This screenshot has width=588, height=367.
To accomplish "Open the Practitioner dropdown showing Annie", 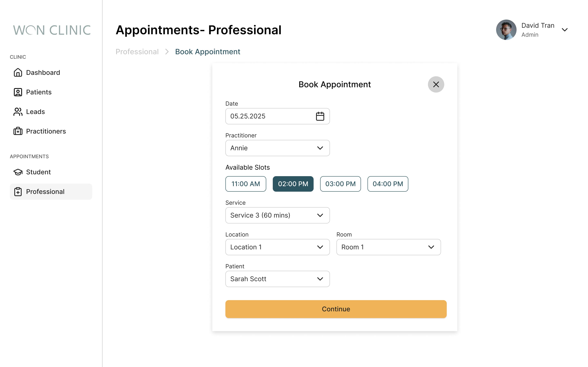I will coord(277,148).
